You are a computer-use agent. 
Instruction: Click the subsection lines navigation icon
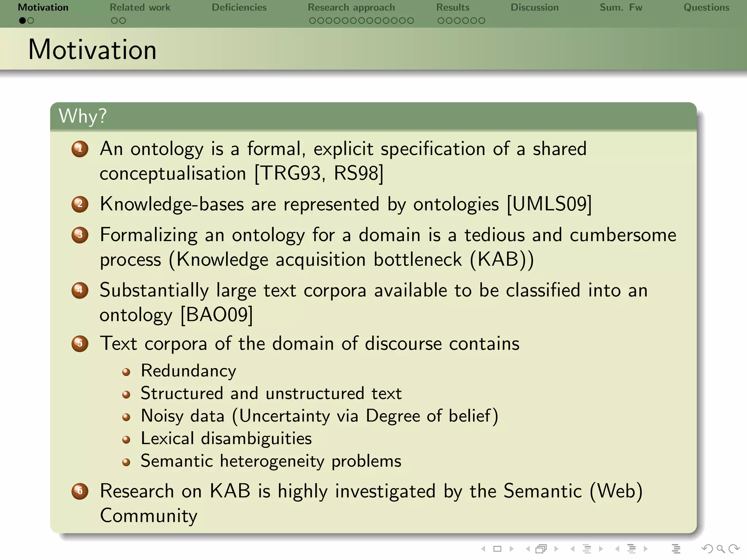587,549
